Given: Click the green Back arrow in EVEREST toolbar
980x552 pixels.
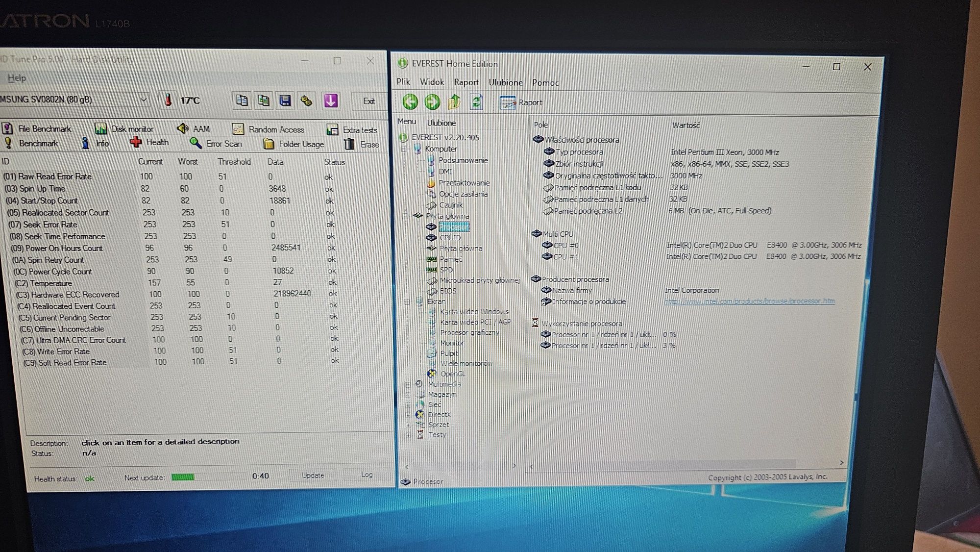Looking at the screenshot, I should pos(410,102).
